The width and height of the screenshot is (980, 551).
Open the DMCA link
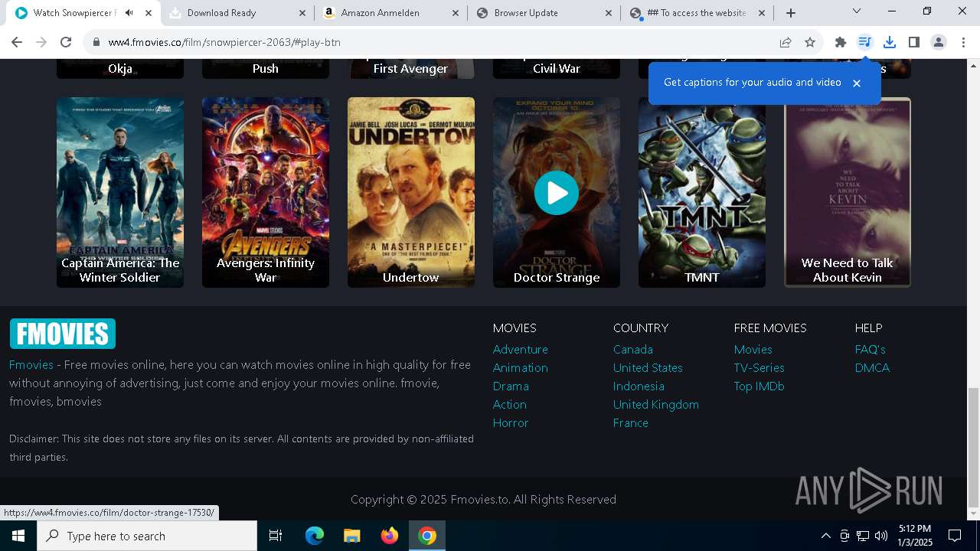point(872,367)
